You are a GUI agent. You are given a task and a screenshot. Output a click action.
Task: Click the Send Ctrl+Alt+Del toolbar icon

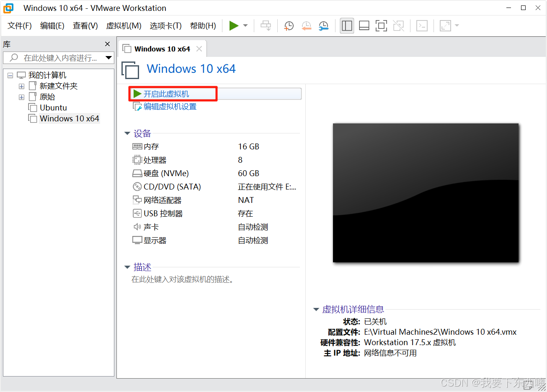tap(266, 26)
